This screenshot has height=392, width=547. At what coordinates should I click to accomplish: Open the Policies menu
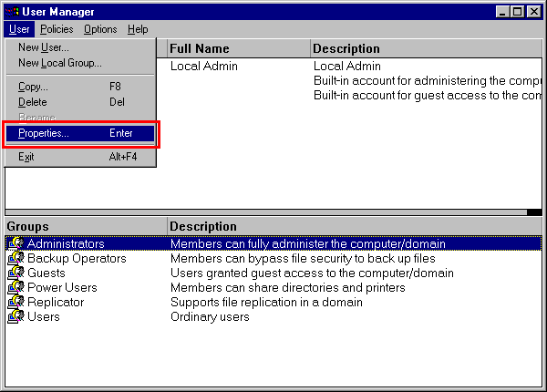click(57, 29)
